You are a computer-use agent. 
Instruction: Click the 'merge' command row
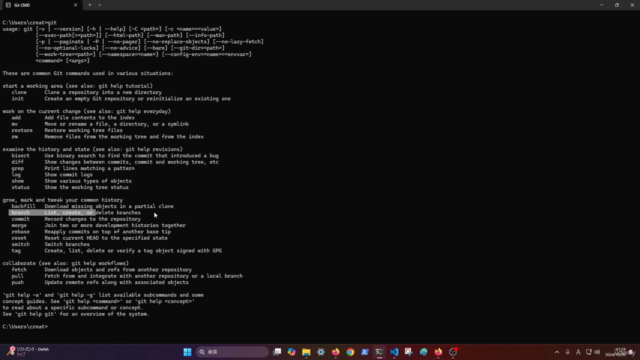98,225
